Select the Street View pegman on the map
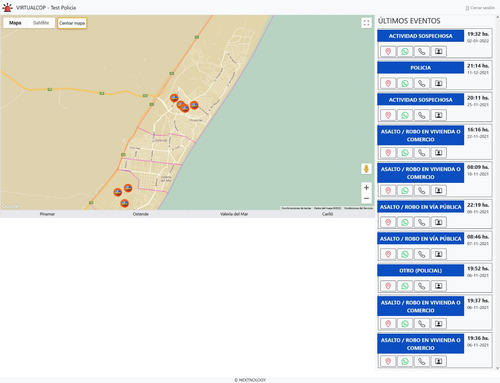 (366, 169)
